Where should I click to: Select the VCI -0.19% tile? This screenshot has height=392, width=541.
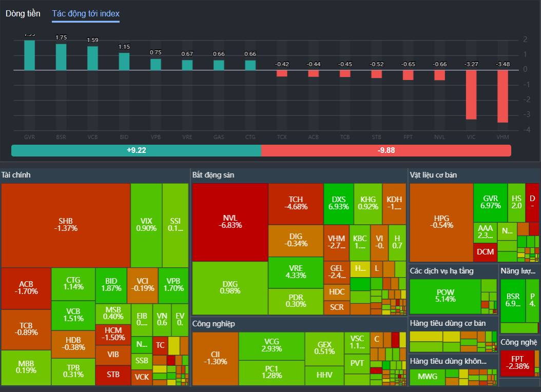pos(143,285)
